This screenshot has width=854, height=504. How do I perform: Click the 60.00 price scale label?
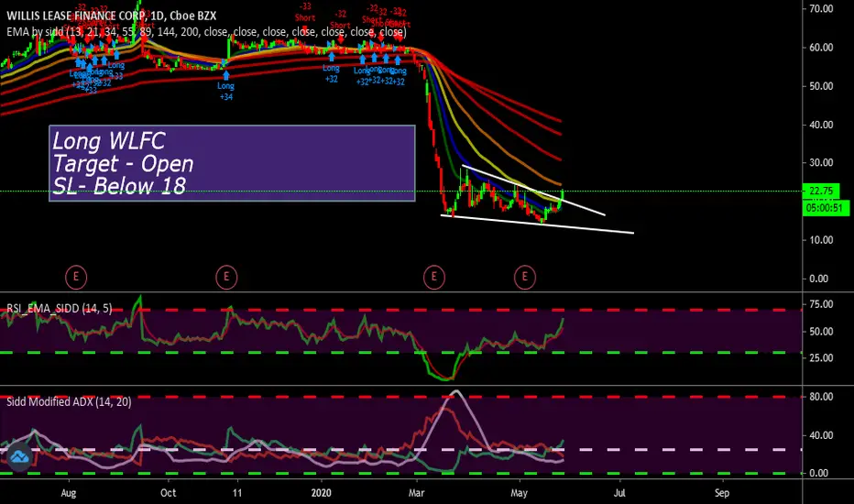pos(821,48)
